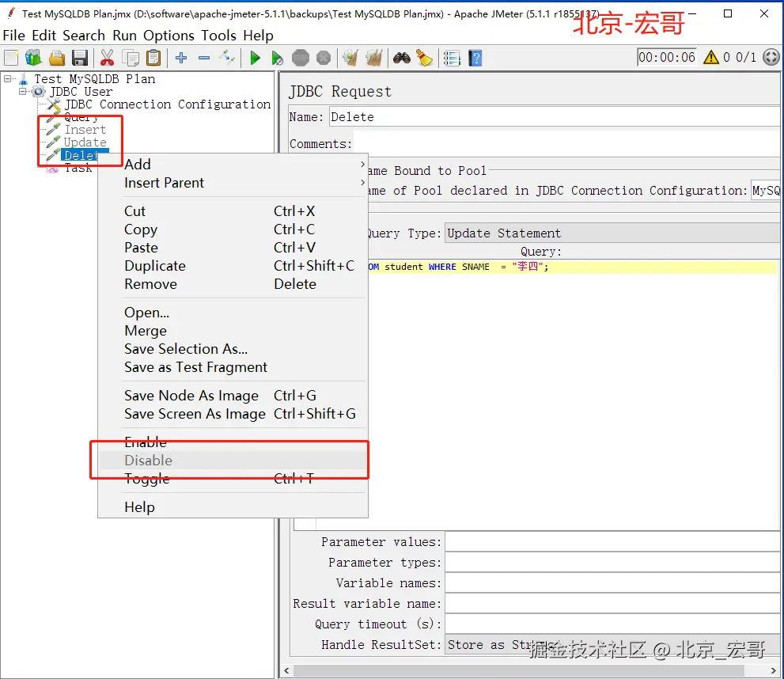Open the Options menu
Image resolution: width=784 pixels, height=679 pixels.
[169, 36]
